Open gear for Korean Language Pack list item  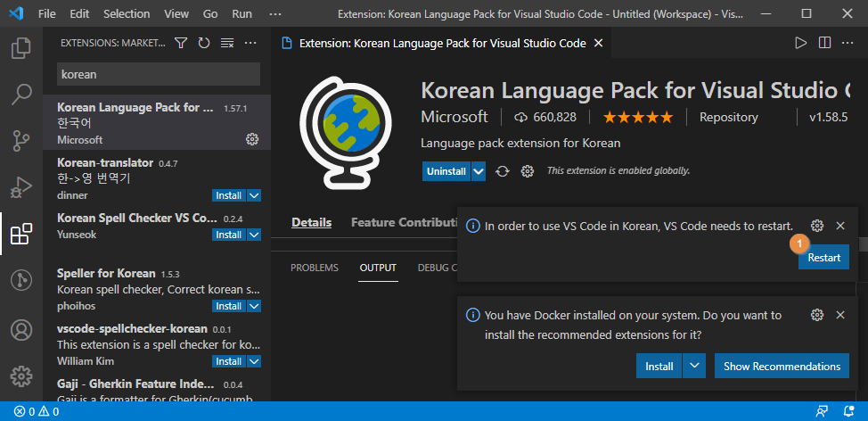pos(252,139)
